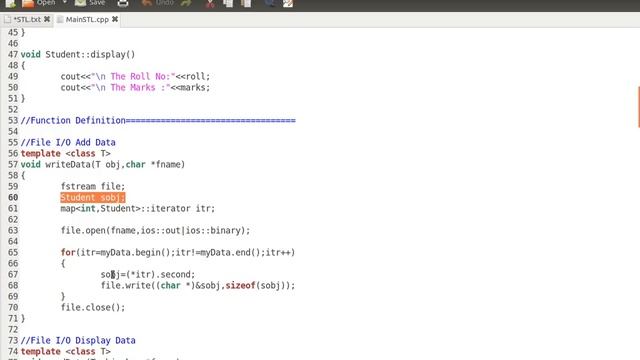This screenshot has width=640, height=360.
Task: Click the 'fstream file;' statement
Action: click(x=93, y=187)
